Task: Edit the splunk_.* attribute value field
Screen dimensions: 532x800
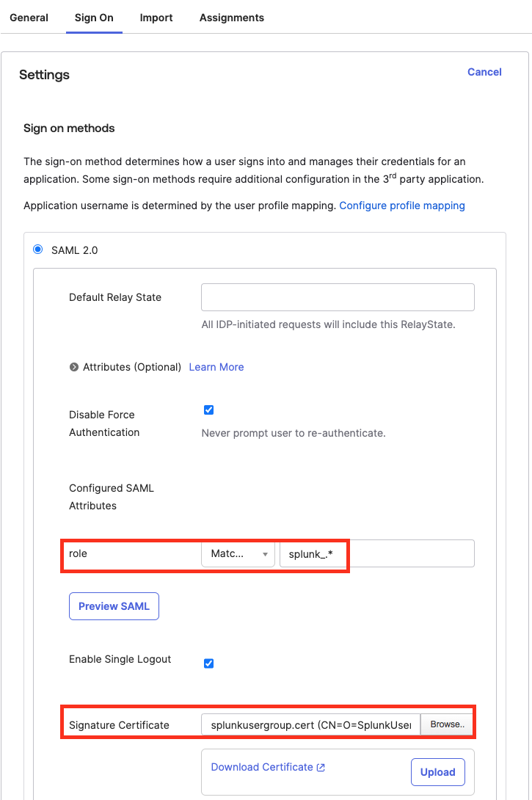Action: [x=313, y=553]
